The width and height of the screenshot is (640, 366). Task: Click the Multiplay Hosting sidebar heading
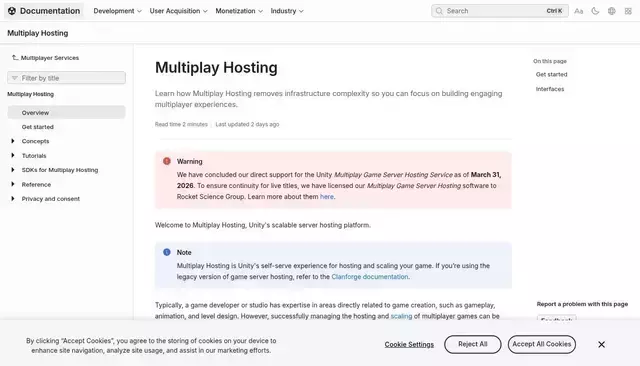click(31, 94)
